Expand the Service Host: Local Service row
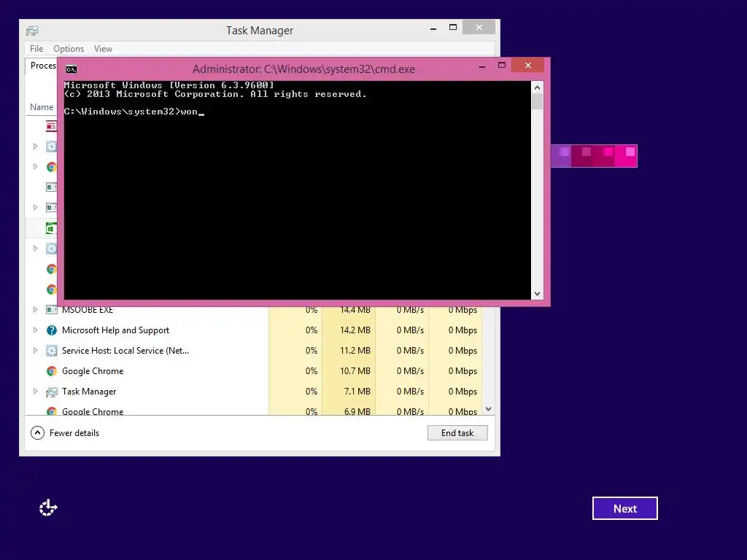The image size is (747, 560). click(x=35, y=351)
